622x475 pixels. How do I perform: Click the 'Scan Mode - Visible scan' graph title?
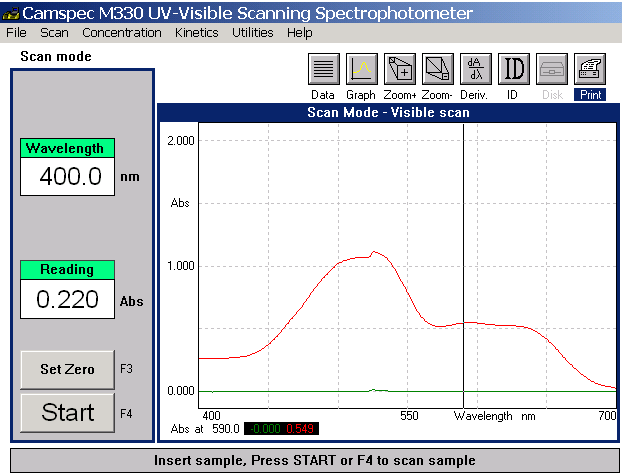[388, 112]
